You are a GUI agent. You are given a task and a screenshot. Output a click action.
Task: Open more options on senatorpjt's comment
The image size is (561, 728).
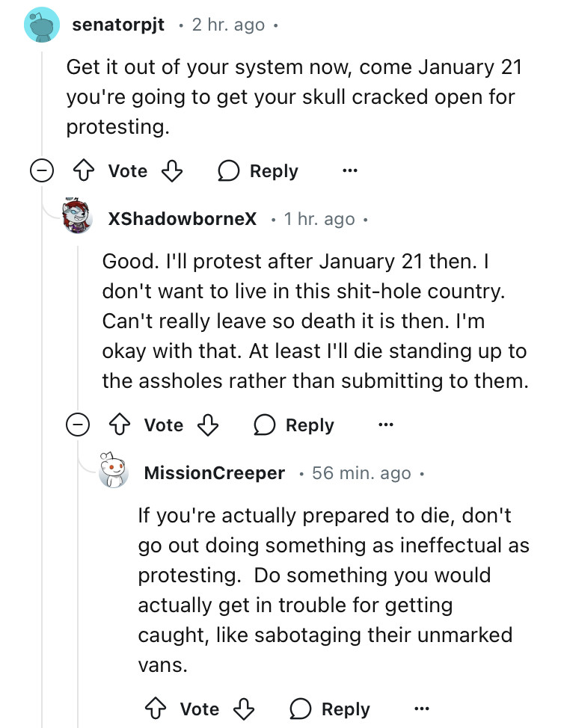(349, 171)
